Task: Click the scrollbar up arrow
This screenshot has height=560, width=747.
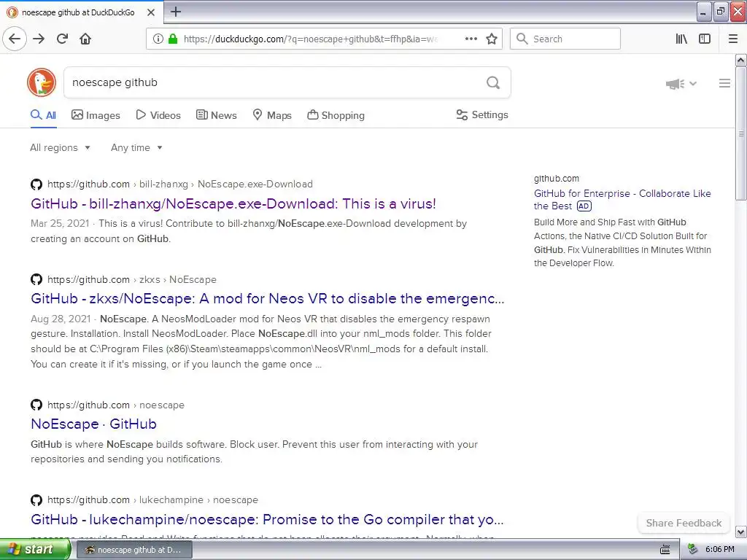Action: point(741,60)
